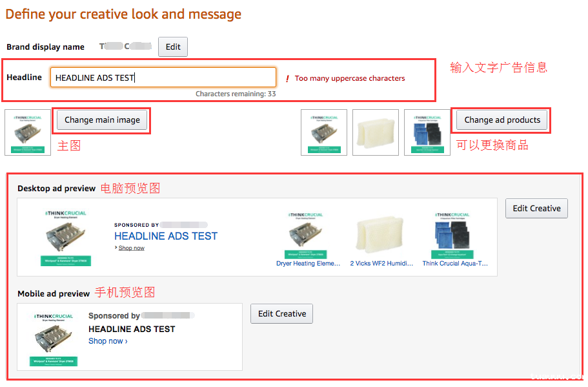The width and height of the screenshot is (588, 387).
Task: Select the main image thumbnail below Headline
Action: coord(28,132)
